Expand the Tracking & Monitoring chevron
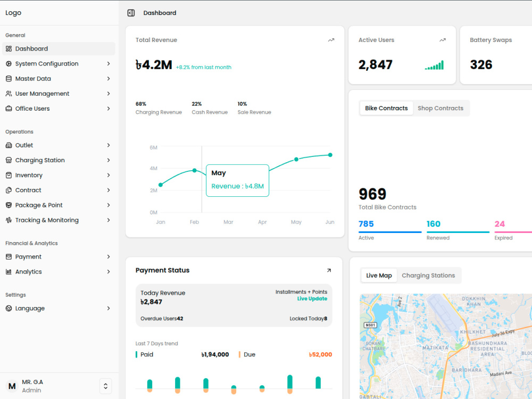Image resolution: width=532 pixels, height=399 pixels. [x=109, y=220]
